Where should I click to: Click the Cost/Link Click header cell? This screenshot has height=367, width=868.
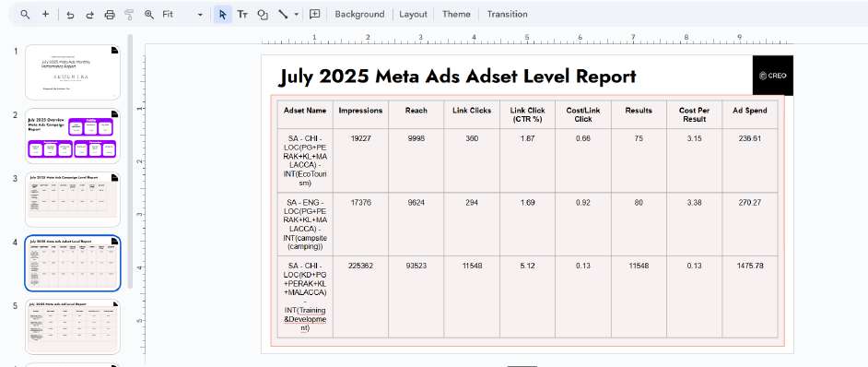(x=583, y=114)
